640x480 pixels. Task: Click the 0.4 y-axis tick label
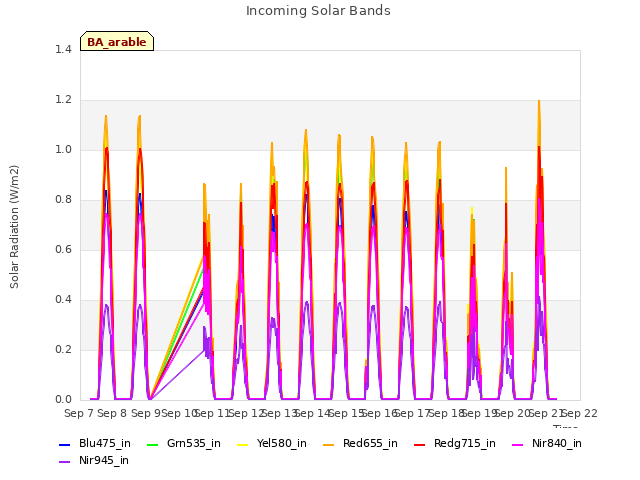pos(63,300)
